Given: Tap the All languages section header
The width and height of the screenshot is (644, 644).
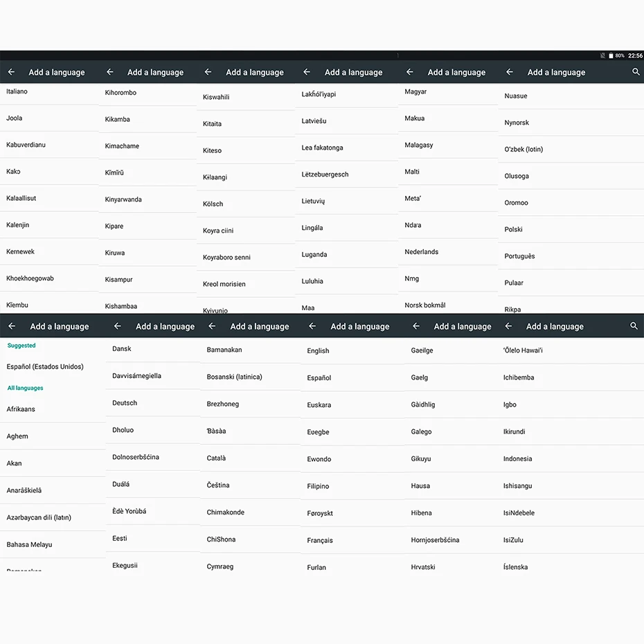Looking at the screenshot, I should pyautogui.click(x=25, y=388).
